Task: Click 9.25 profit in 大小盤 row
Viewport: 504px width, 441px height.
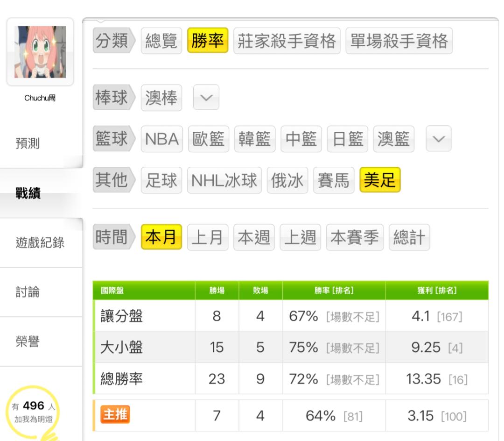Action: coord(426,348)
